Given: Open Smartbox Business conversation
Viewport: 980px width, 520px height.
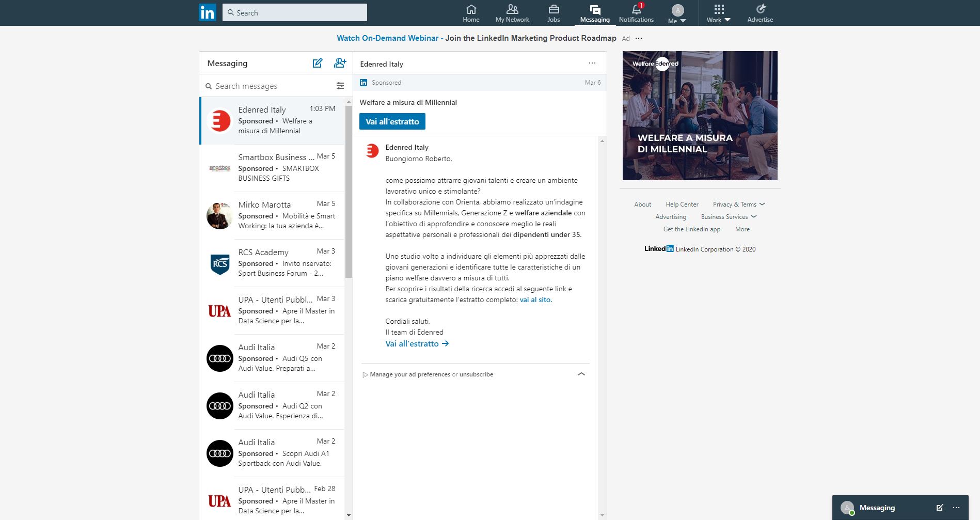Looking at the screenshot, I should (272, 168).
